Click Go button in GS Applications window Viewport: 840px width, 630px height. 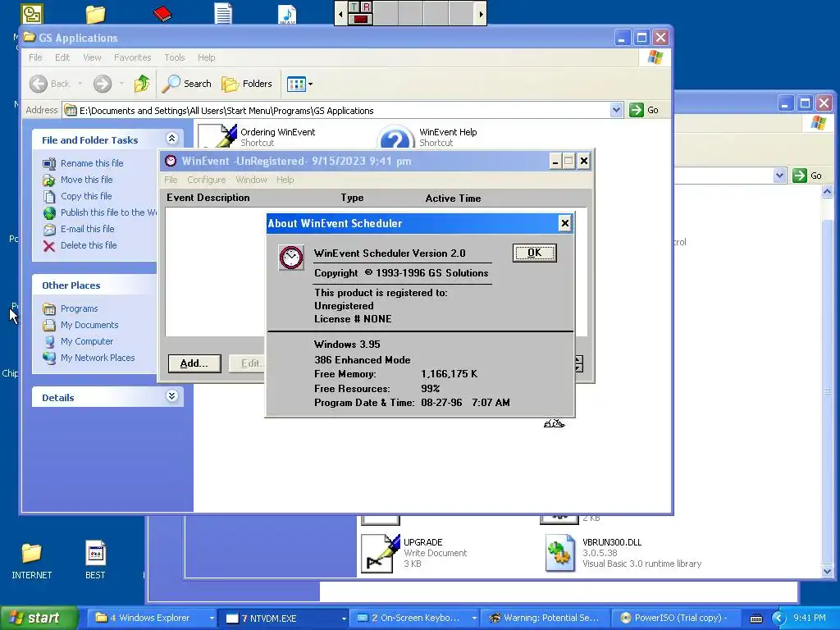[x=645, y=110]
